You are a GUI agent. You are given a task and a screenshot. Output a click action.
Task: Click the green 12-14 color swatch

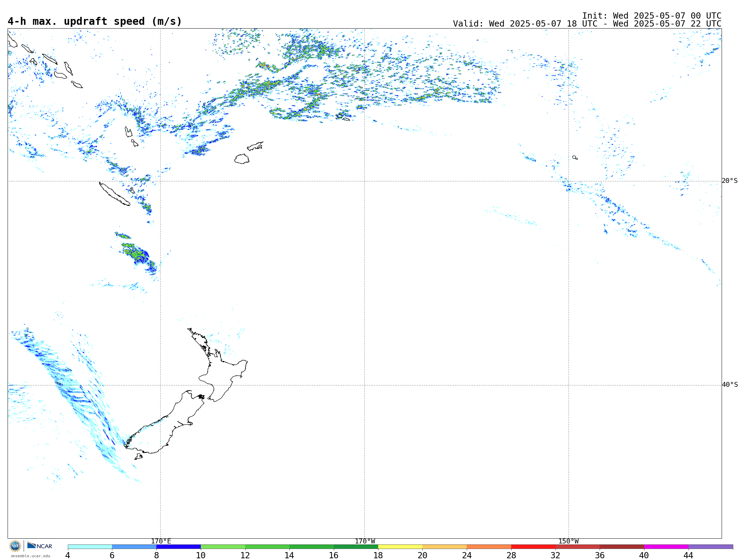point(267,547)
